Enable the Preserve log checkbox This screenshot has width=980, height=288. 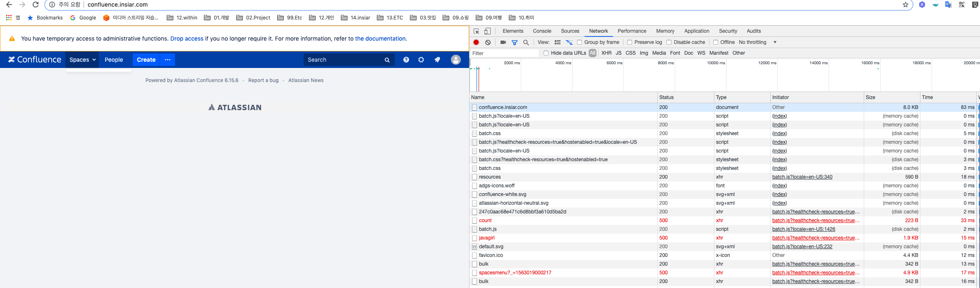630,42
